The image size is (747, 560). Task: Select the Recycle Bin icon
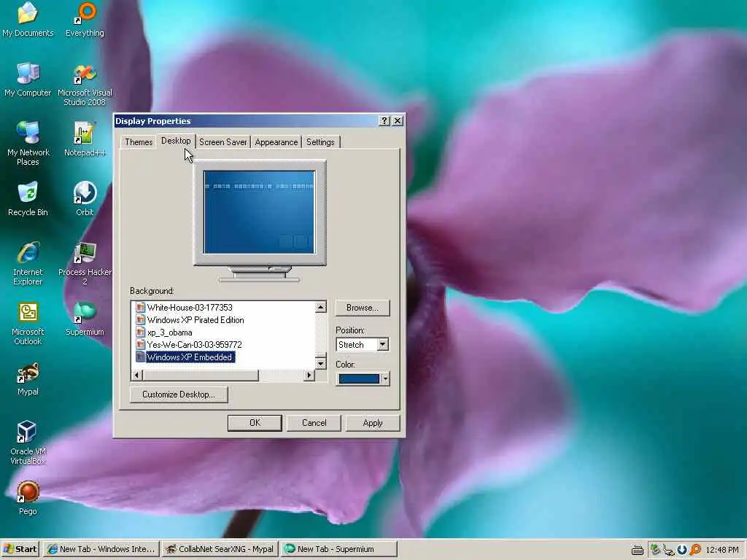(x=28, y=199)
